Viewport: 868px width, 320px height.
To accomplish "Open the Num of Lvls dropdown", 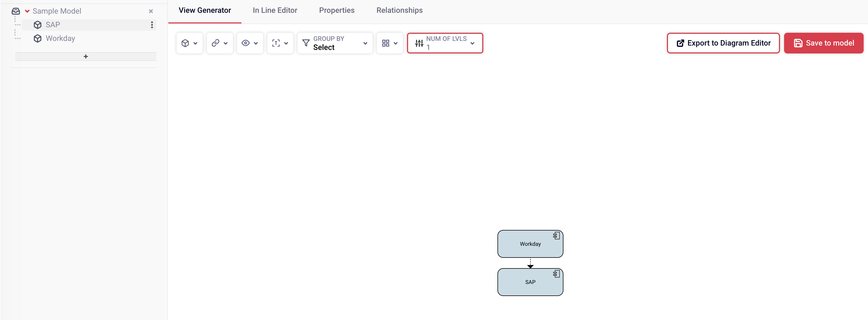I will pos(445,43).
